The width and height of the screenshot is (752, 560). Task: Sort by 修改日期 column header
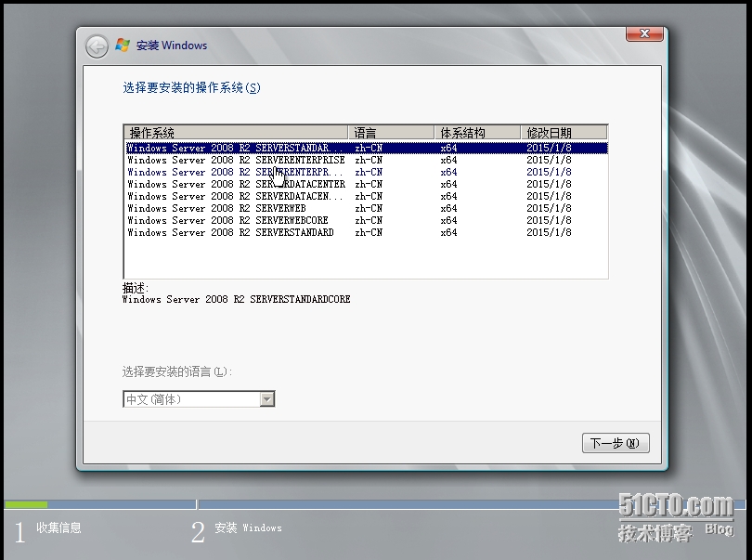point(564,133)
